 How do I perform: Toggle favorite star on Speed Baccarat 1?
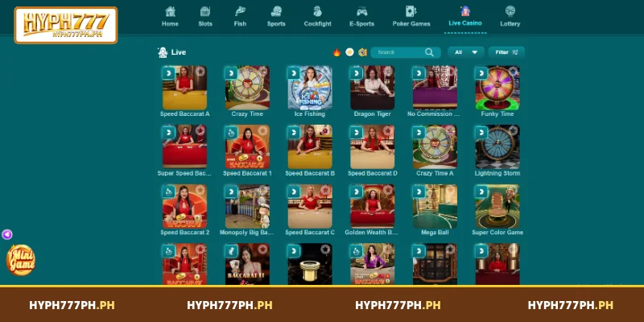tap(263, 130)
